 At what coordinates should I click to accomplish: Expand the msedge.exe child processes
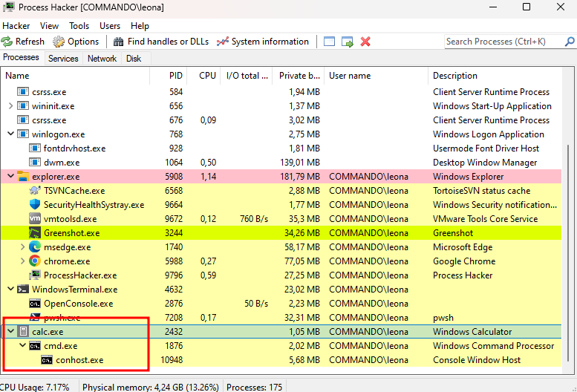click(22, 247)
